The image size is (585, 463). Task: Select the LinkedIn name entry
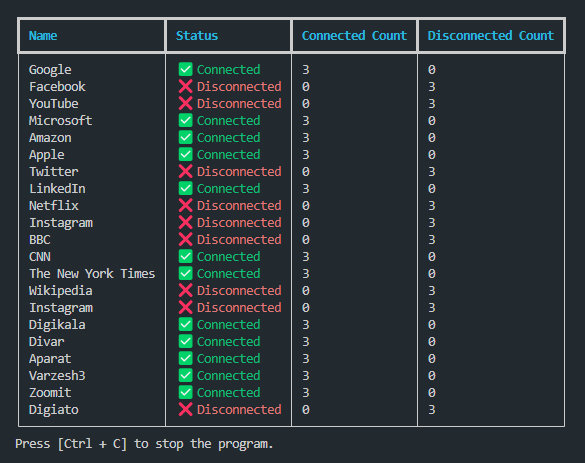tap(57, 188)
